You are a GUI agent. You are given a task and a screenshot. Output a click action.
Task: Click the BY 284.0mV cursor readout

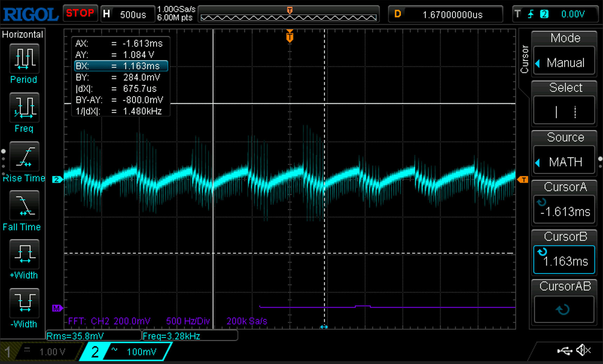click(x=118, y=77)
